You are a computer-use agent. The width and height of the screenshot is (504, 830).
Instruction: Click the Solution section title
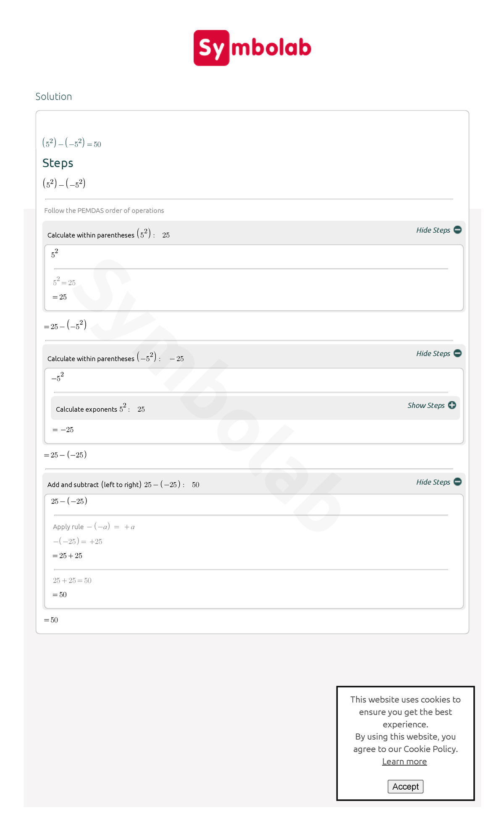(54, 96)
